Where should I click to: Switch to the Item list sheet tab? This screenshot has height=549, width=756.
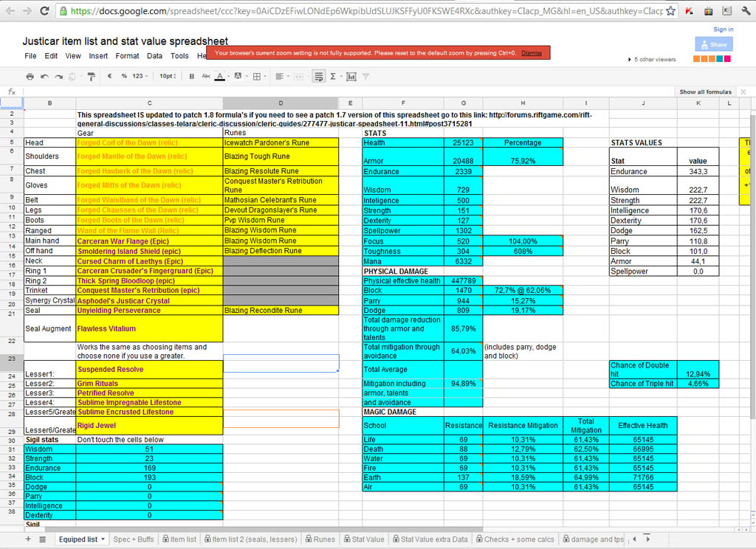tap(179, 539)
